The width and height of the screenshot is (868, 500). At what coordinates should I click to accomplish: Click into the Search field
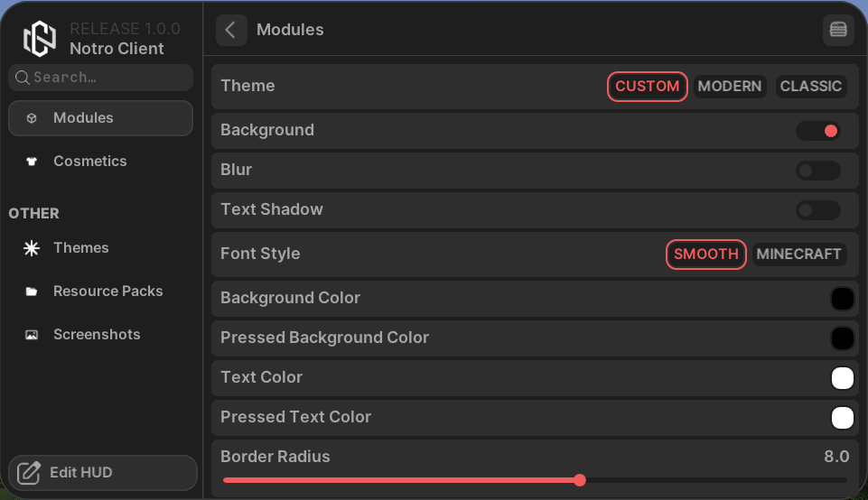click(108, 78)
